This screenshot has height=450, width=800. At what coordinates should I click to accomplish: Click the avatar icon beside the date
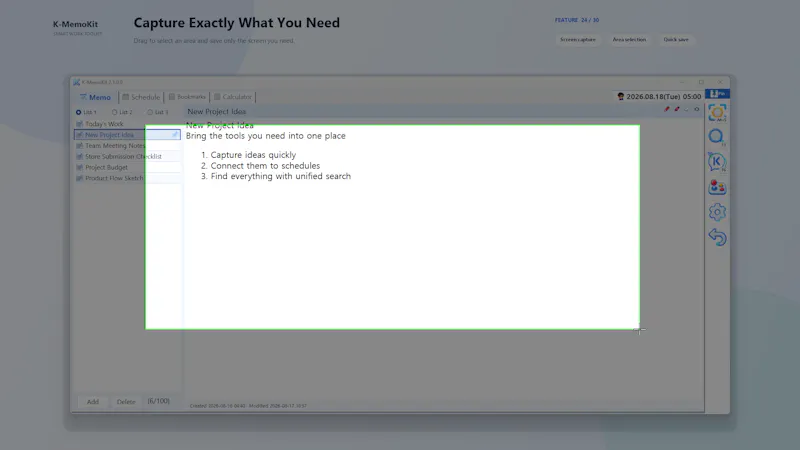620,96
